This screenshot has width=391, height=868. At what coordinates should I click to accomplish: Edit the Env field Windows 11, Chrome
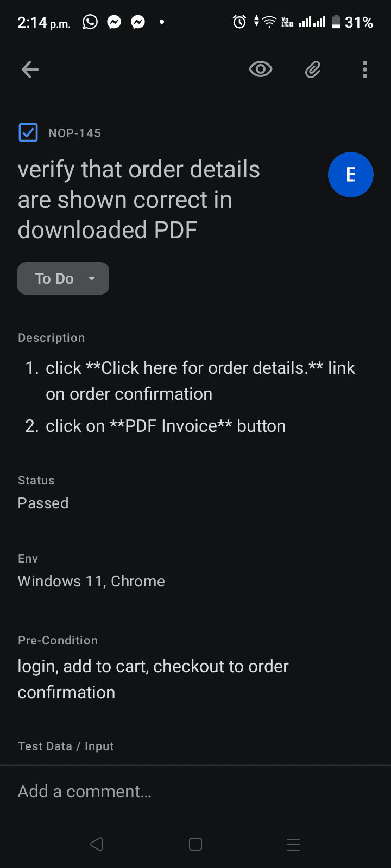[91, 581]
